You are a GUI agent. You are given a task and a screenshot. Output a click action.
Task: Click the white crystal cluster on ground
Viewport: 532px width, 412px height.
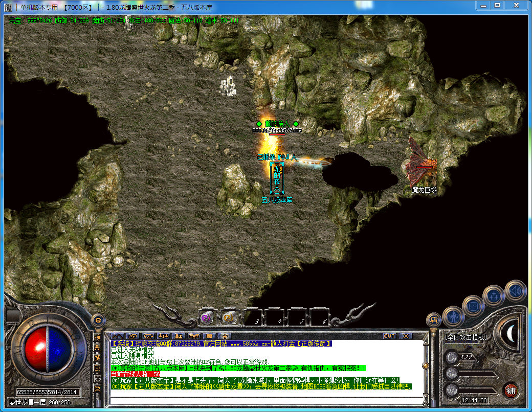[x=228, y=86]
